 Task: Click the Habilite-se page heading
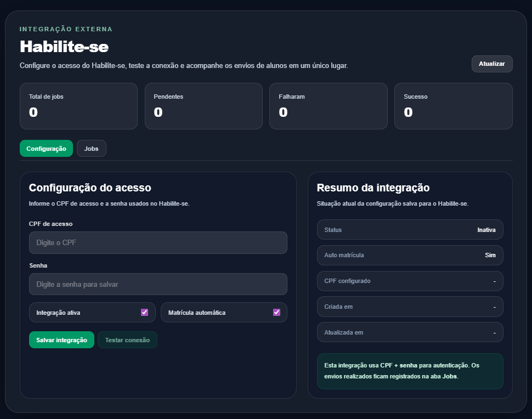(x=64, y=47)
